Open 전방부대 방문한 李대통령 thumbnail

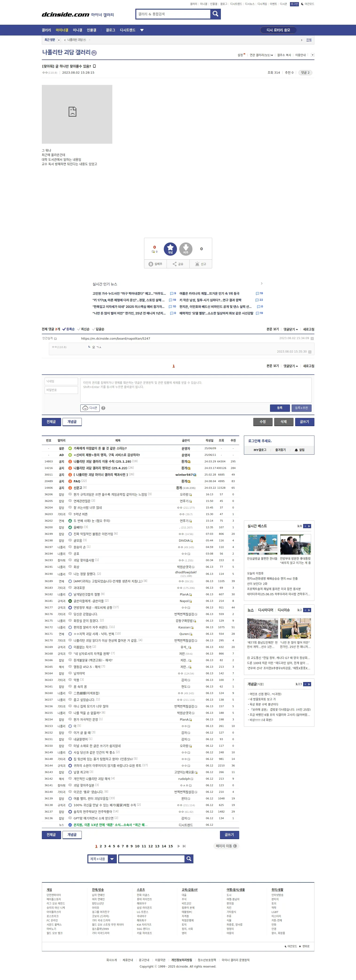tap(295, 544)
